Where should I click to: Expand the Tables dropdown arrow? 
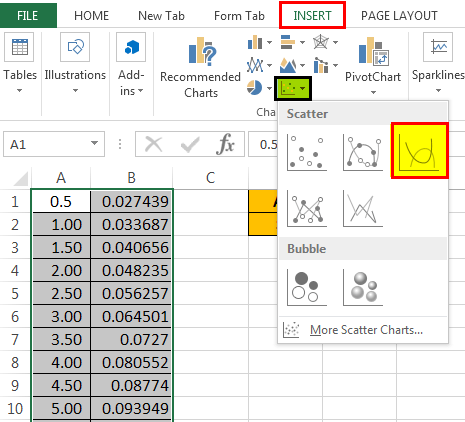(x=19, y=90)
